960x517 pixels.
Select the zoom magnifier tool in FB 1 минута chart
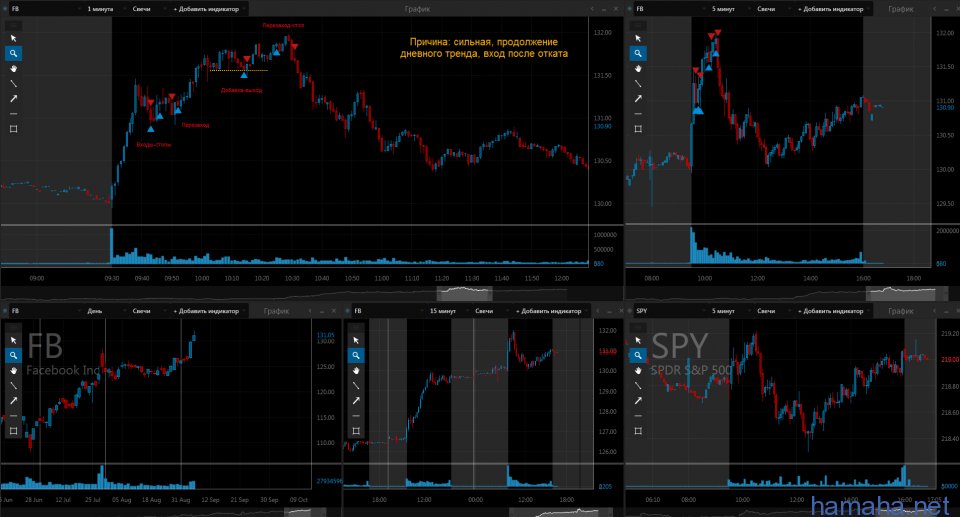(x=13, y=53)
